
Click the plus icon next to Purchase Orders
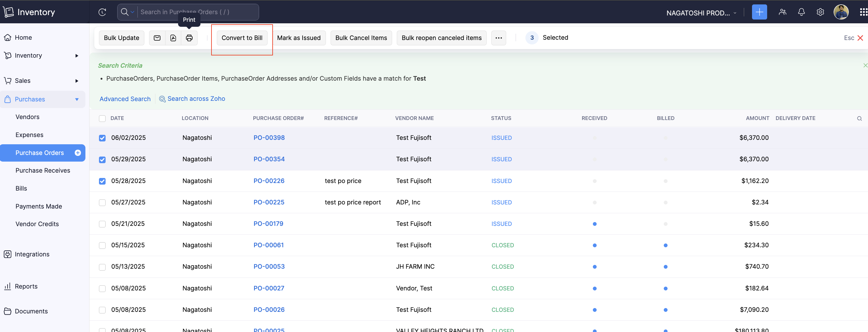(78, 153)
